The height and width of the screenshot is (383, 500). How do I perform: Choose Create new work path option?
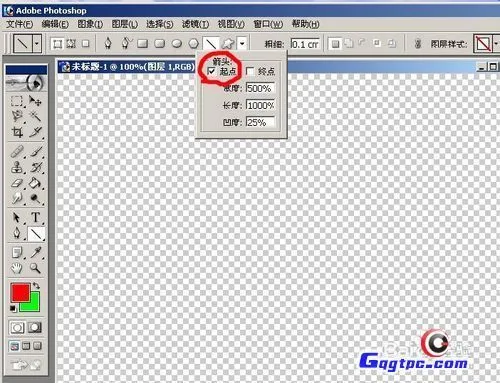[x=71, y=44]
